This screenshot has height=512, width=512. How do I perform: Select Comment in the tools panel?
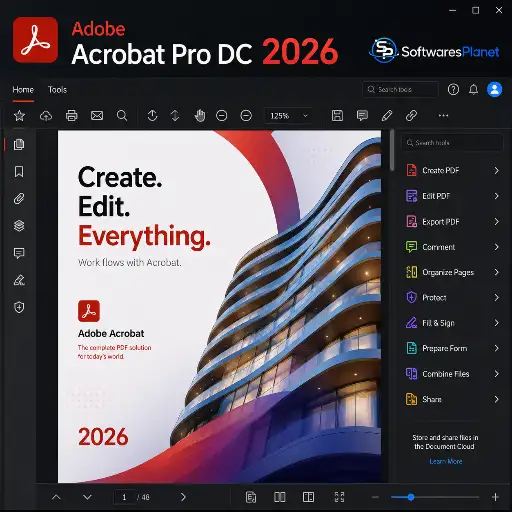tap(439, 247)
